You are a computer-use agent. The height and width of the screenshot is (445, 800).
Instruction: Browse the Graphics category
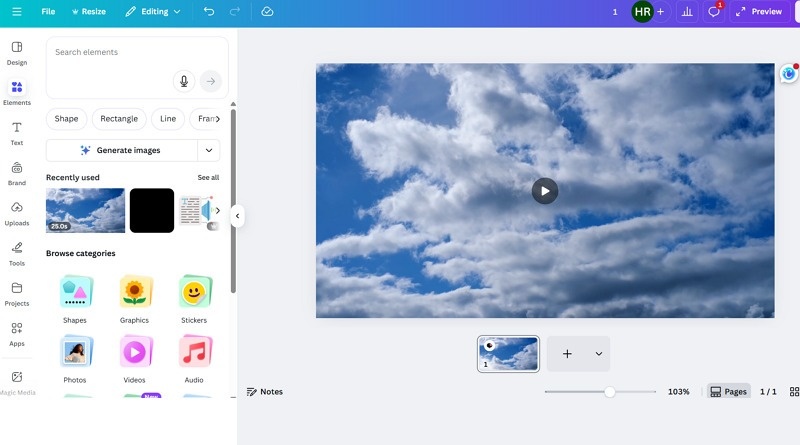(x=135, y=300)
